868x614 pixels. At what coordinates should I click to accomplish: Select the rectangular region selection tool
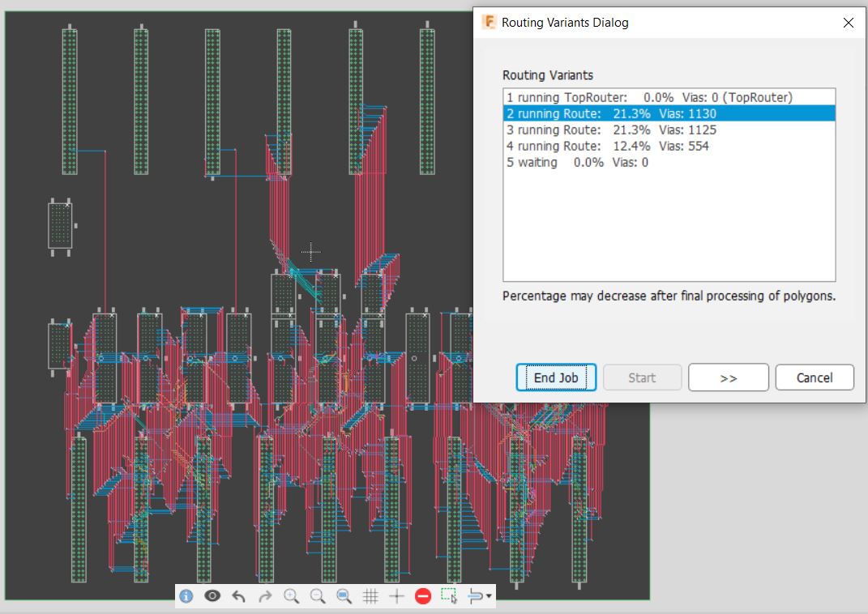(x=449, y=596)
